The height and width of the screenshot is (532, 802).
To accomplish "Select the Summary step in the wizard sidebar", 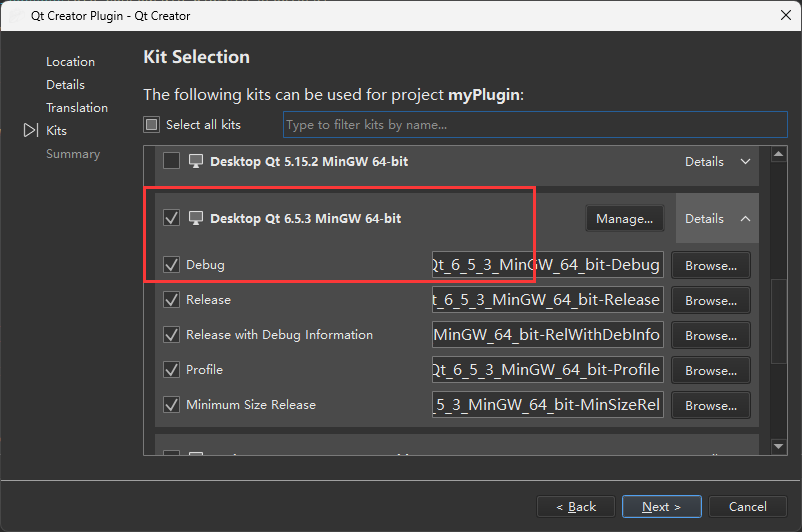I will tap(73, 154).
